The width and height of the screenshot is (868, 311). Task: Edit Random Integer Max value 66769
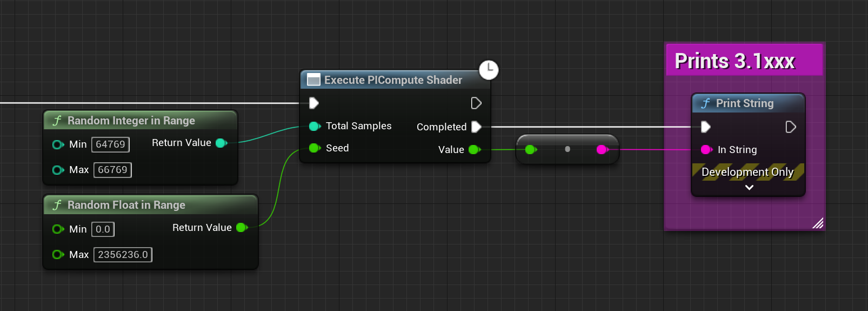pyautogui.click(x=112, y=170)
